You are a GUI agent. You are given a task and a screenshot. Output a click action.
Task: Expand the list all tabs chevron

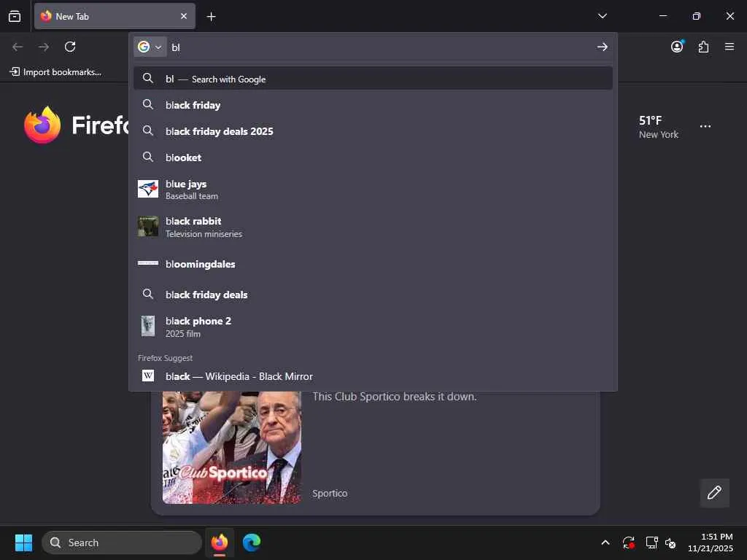click(x=602, y=16)
